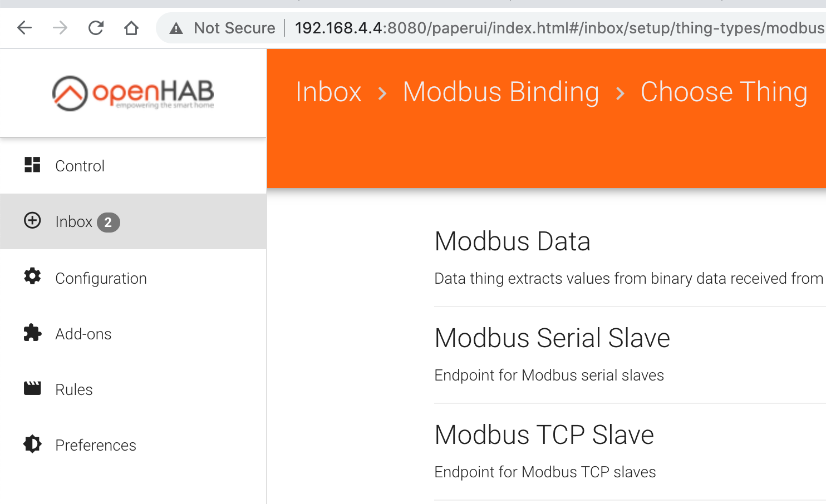Click the openHAB logo
826x504 pixels.
tap(133, 93)
